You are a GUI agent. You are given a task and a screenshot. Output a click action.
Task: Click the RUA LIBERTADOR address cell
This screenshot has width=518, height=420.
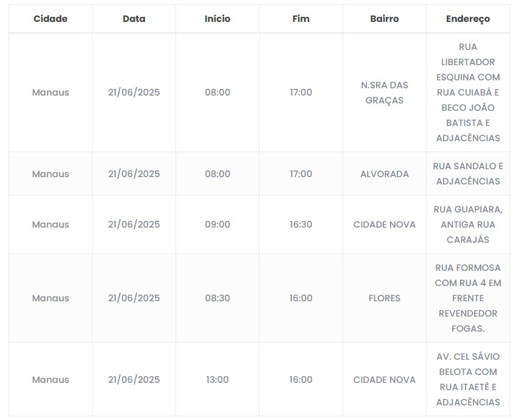[468, 93]
